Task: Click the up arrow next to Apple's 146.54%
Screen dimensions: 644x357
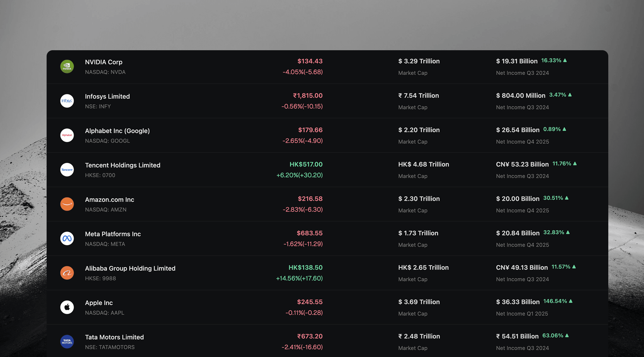Action: pos(571,301)
